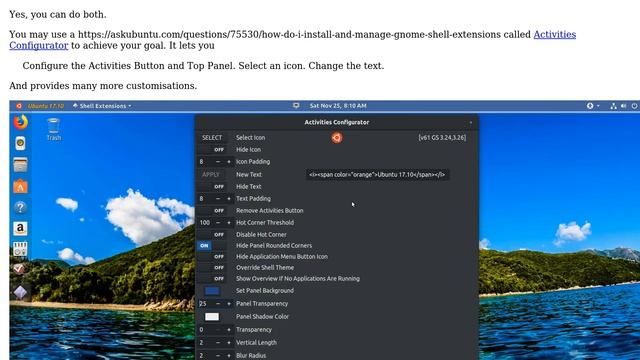Increase Icon Padding with the plus button
This screenshot has width=640, height=360.
[229, 162]
